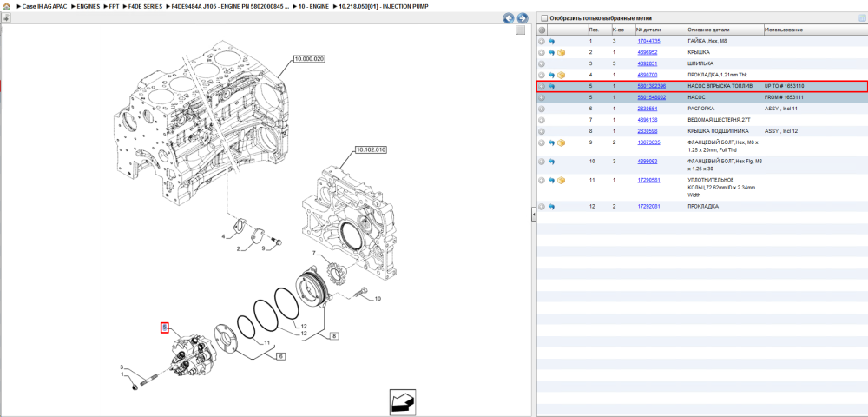Select boxed callout 6 in the diagram
The image size is (868, 417).
click(281, 357)
